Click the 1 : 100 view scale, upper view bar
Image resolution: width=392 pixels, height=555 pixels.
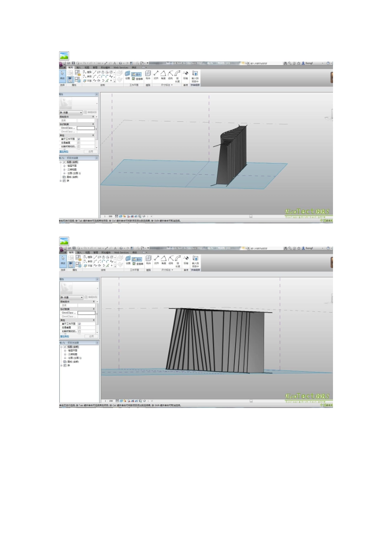coord(109,216)
